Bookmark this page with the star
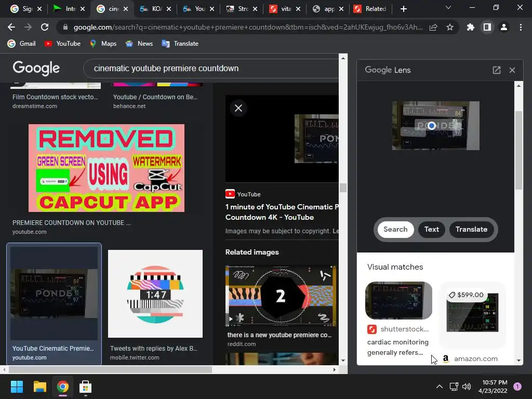This screenshot has height=399, width=532. coord(450,27)
